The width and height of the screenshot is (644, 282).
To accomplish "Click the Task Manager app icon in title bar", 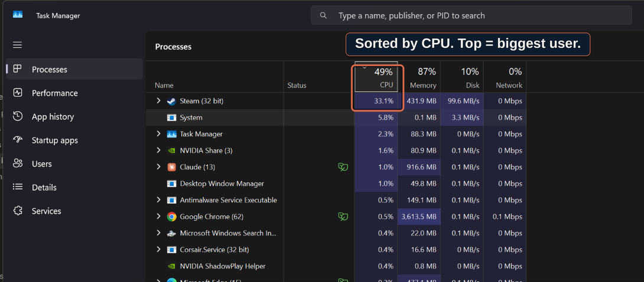I will (18, 15).
